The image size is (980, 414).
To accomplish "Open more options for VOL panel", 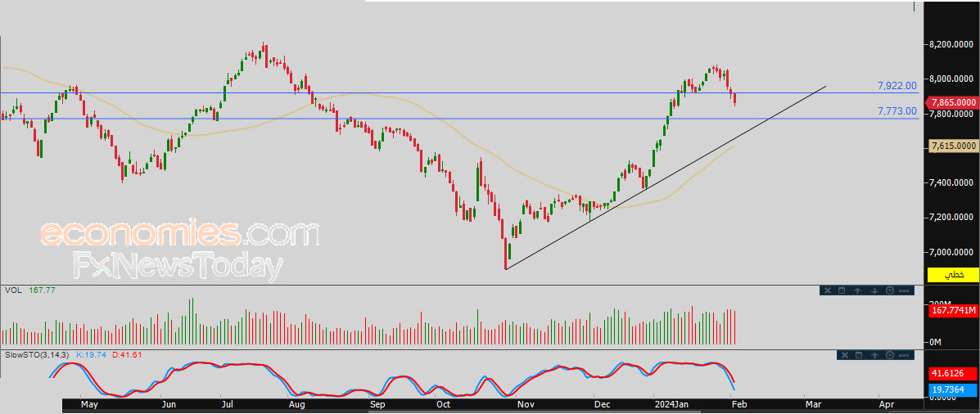I will pos(904,290).
